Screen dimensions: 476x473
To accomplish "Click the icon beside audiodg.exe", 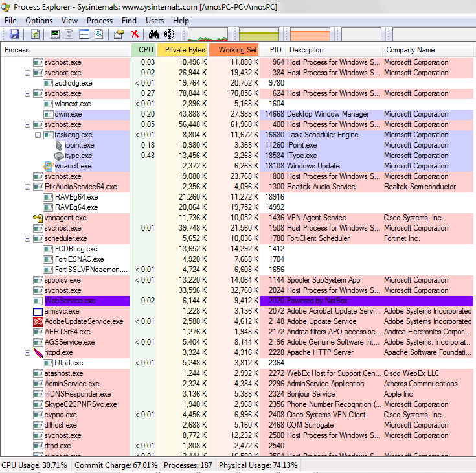I will click(49, 83).
